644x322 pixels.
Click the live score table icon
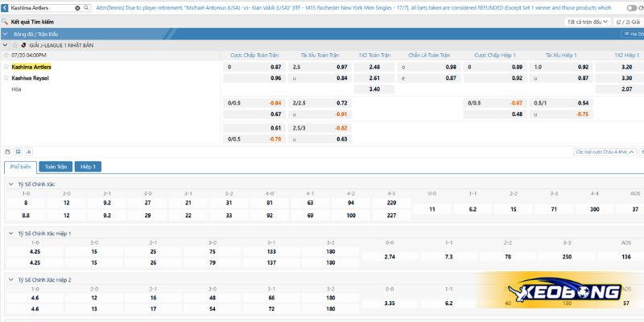(x=18, y=151)
